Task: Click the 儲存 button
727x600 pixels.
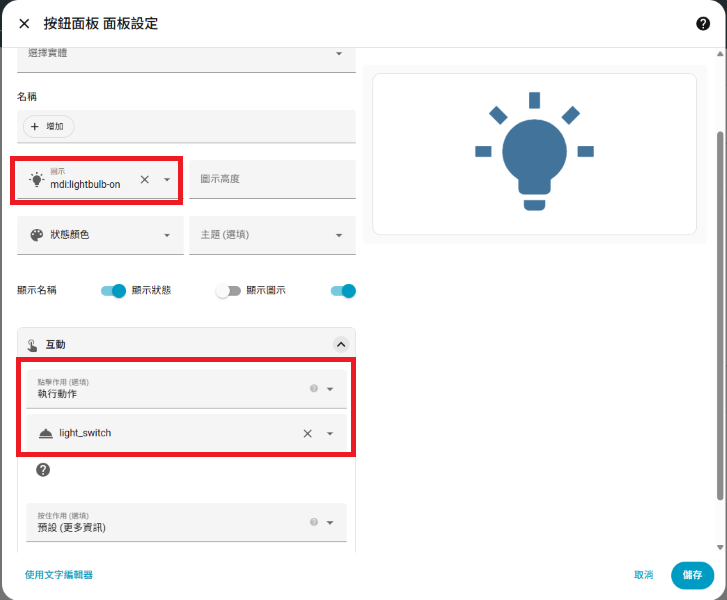Action: coord(692,575)
